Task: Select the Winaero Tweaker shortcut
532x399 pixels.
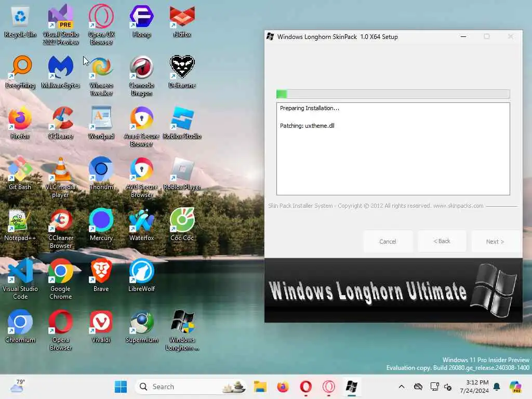Action: point(101,76)
